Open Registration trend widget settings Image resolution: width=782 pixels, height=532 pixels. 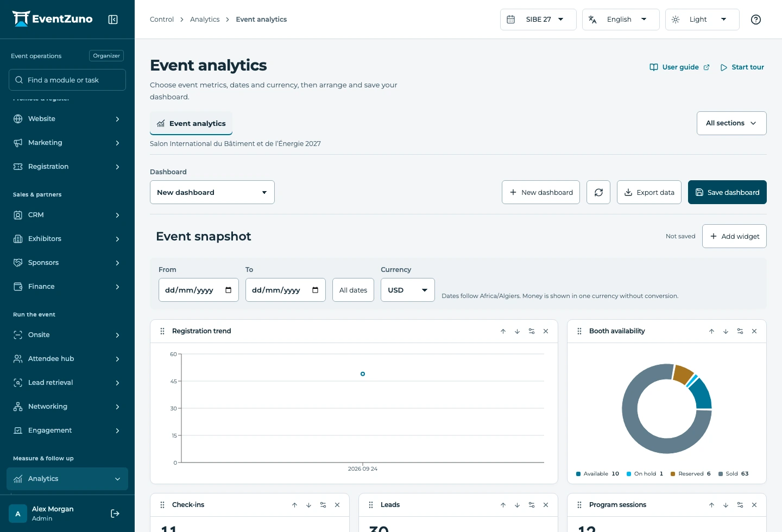click(532, 331)
